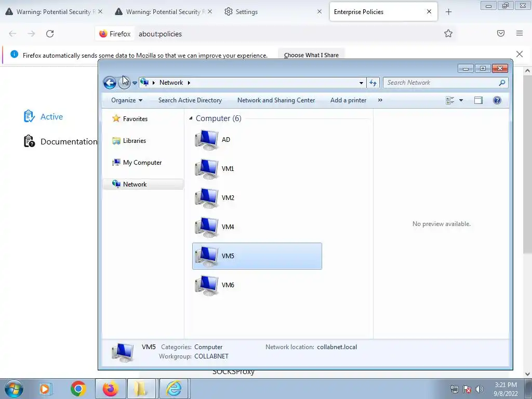The width and height of the screenshot is (532, 399).
Task: Click the collabnet.local network location value
Action: 337,347
